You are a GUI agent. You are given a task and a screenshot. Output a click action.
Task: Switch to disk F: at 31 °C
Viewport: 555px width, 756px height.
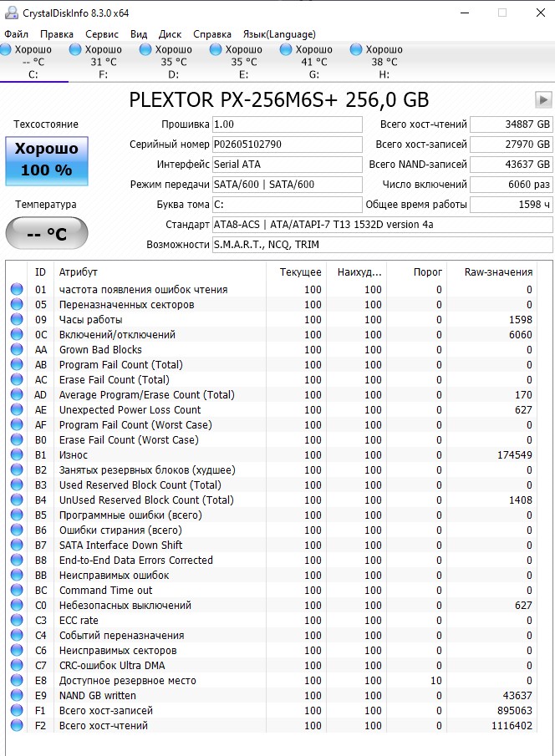pyautogui.click(x=104, y=62)
